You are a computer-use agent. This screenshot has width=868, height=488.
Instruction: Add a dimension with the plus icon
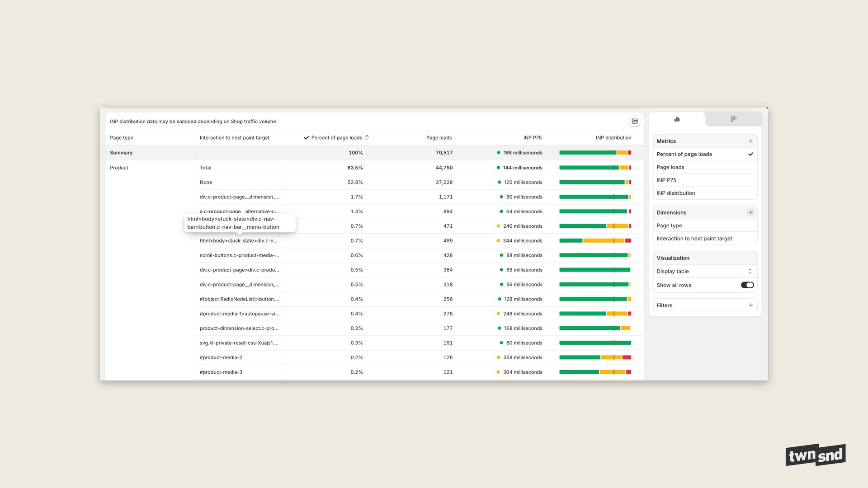750,212
